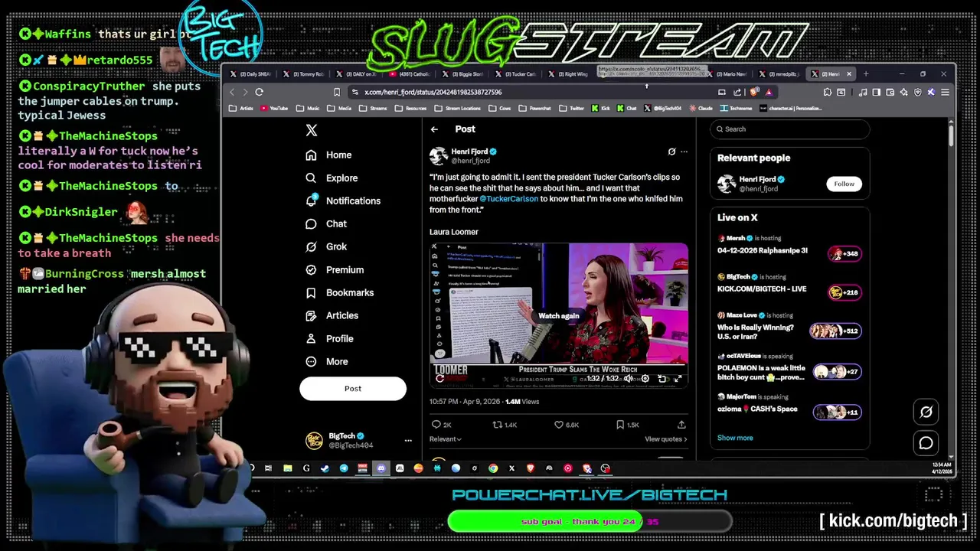Open Profile in the X sidebar
Screen dimensions: 980x551
pyautogui.click(x=329, y=338)
